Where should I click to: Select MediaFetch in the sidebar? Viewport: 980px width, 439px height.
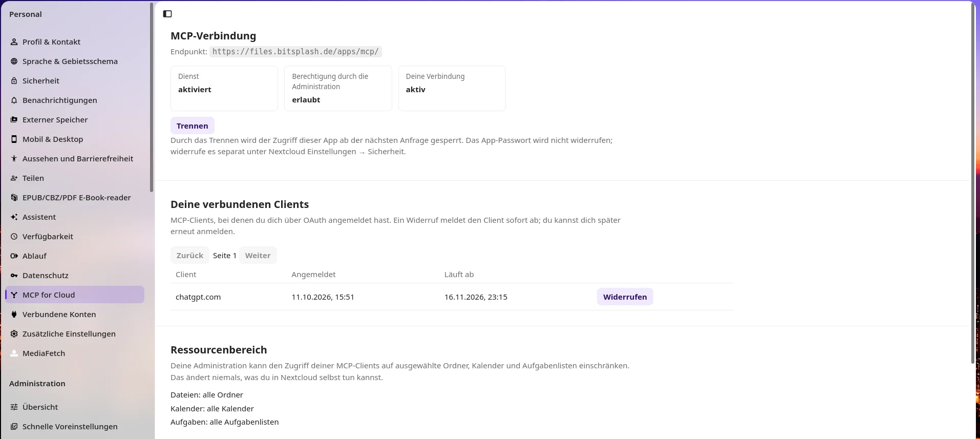75,353
